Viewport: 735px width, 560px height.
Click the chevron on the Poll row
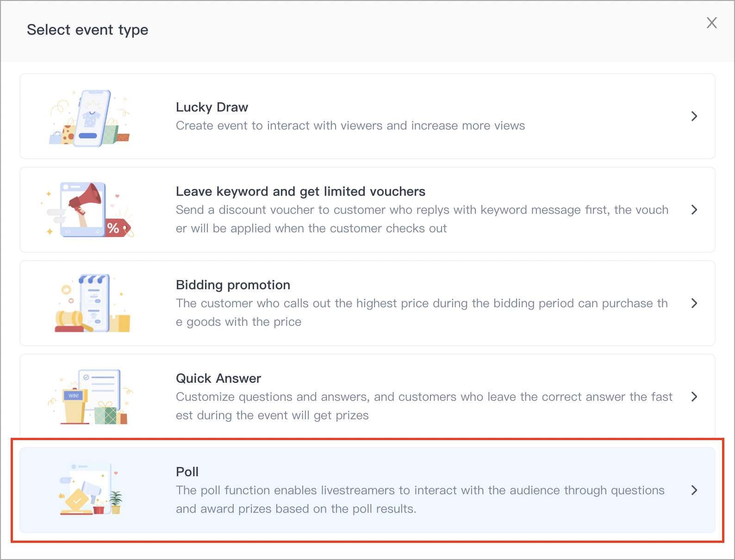pyautogui.click(x=694, y=490)
